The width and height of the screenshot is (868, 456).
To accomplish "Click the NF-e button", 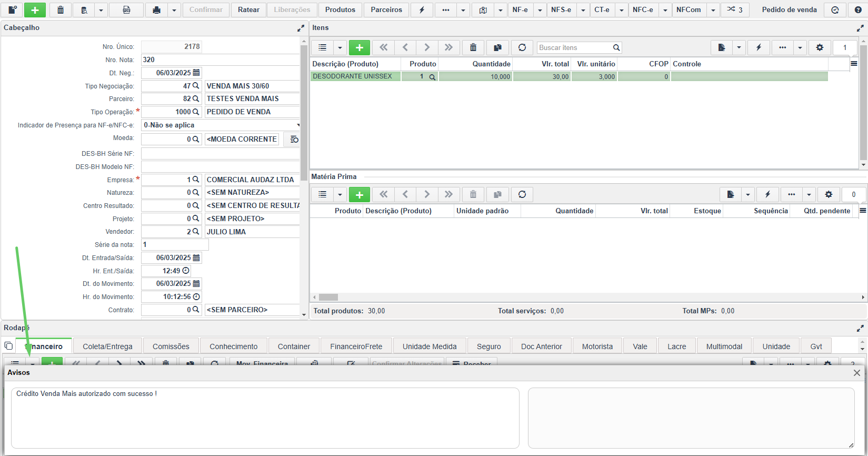I will coord(520,10).
